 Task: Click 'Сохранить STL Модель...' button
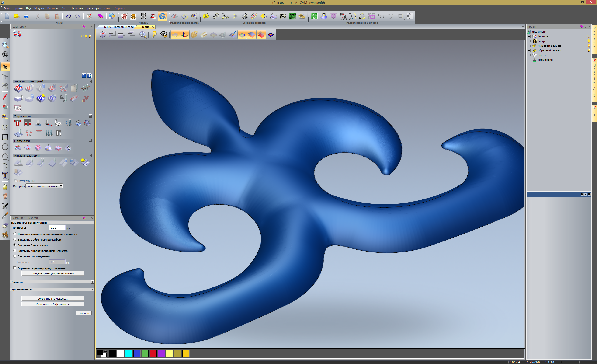[x=52, y=299]
